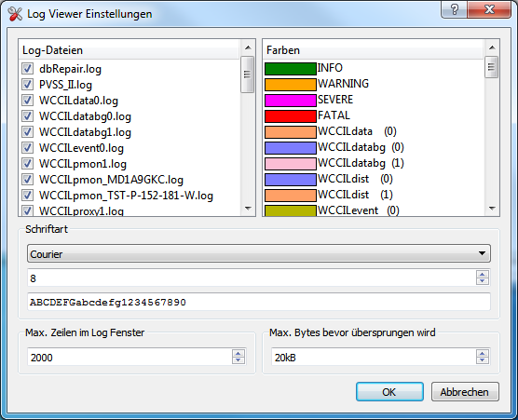This screenshot has height=420, width=518.
Task: Confirm settings with OK button
Action: coord(389,392)
